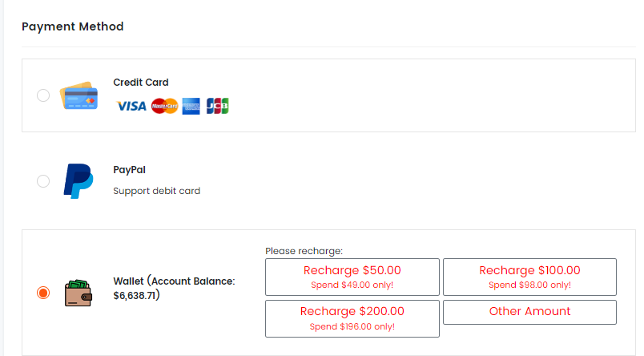
Task: Click the Payment Method heading
Action: tap(73, 26)
